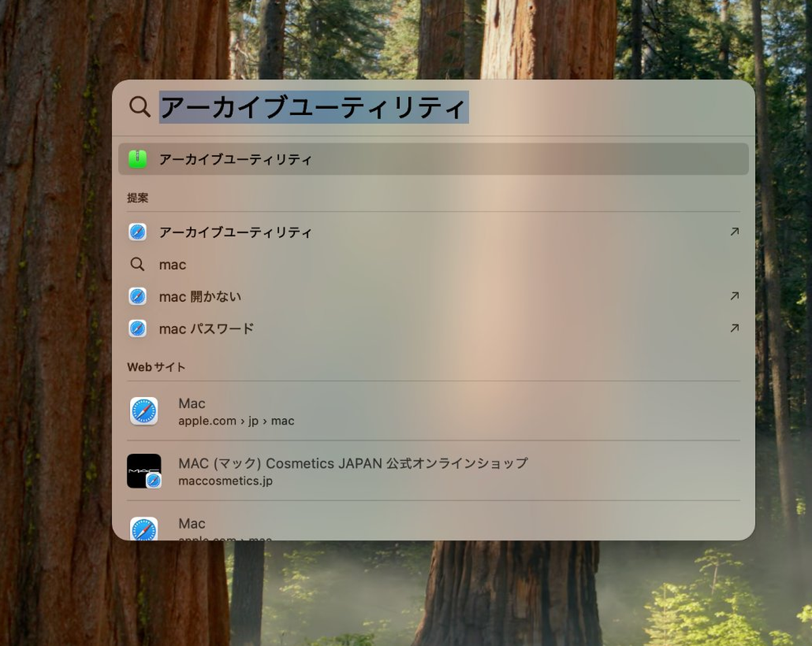Click the apple.com › jp › mac URL text
812x646 pixels.
236,421
